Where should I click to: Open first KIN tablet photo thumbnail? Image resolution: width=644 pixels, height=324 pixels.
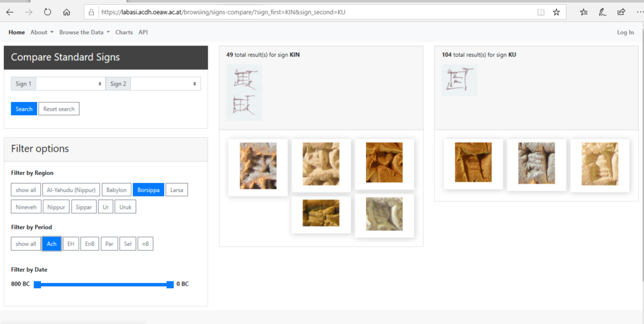point(258,166)
